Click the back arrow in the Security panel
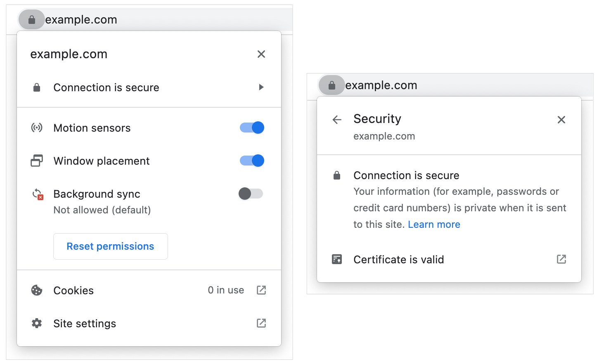 337,120
